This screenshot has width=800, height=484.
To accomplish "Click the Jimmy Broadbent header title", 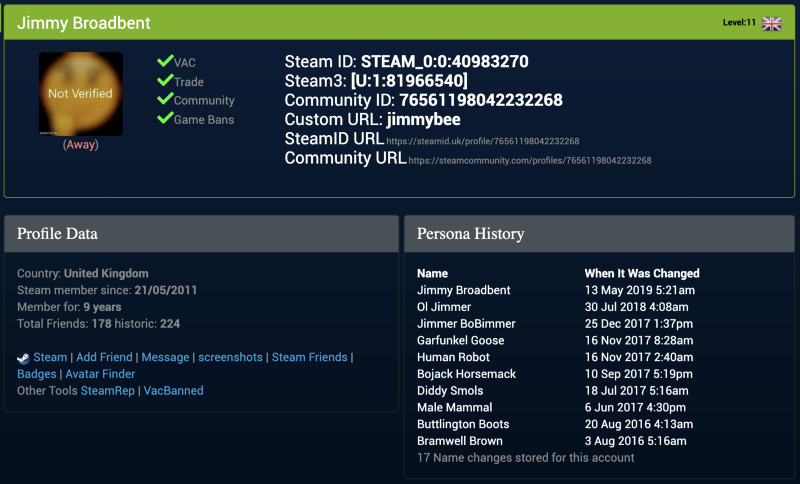I will point(84,23).
